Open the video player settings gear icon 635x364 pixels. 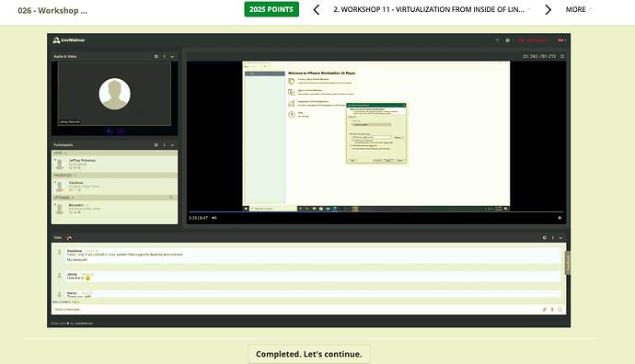coord(560,218)
